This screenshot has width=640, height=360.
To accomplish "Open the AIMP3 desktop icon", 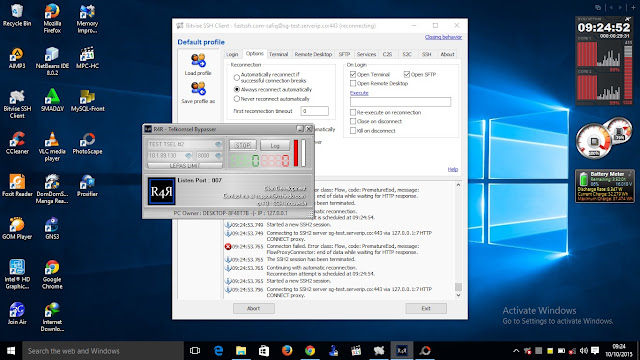I will click(17, 58).
